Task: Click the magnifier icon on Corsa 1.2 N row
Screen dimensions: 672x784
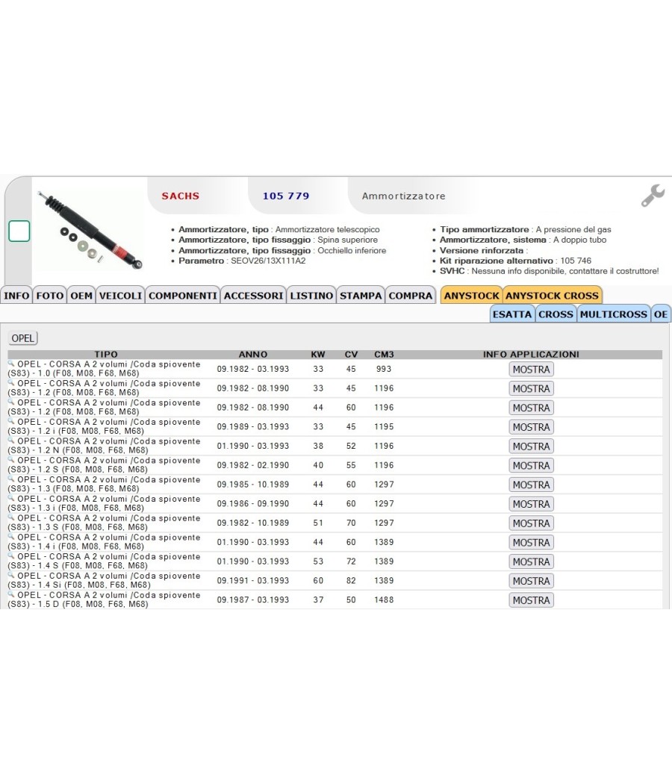Action: coord(11,441)
